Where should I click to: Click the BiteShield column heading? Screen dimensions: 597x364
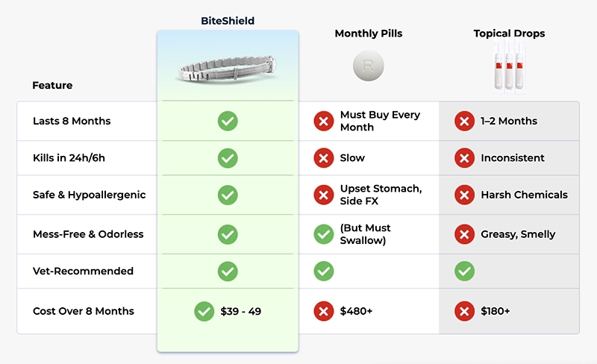coord(228,21)
